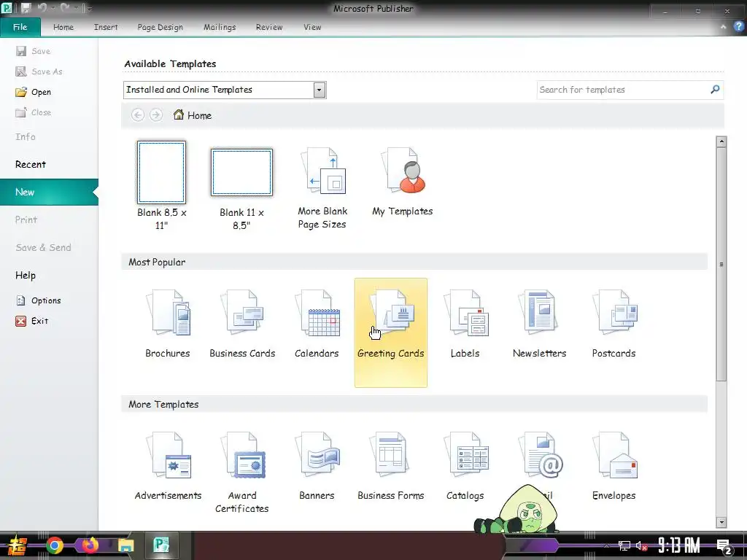This screenshot has width=747, height=560.
Task: Open the Brochures template category
Action: [x=168, y=324]
